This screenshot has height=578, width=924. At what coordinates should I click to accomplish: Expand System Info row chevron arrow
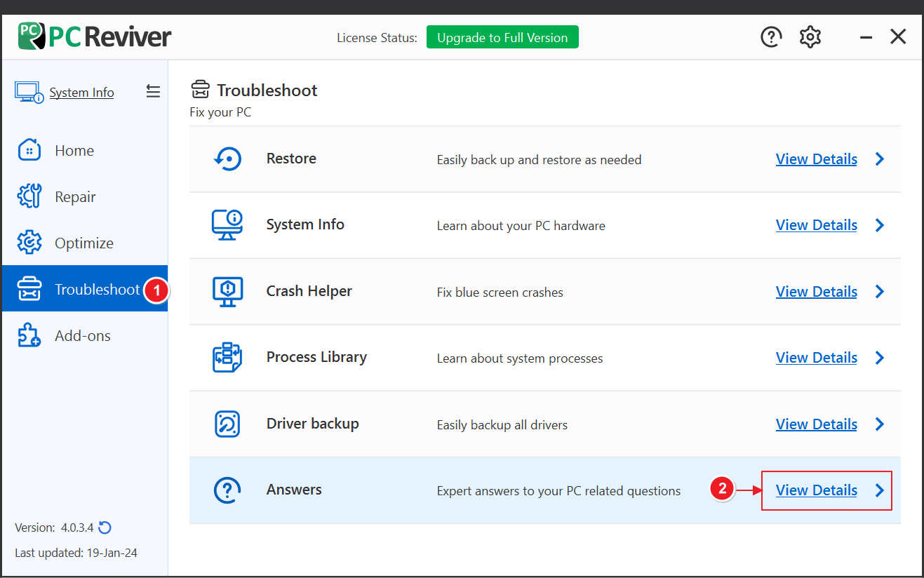pos(880,225)
